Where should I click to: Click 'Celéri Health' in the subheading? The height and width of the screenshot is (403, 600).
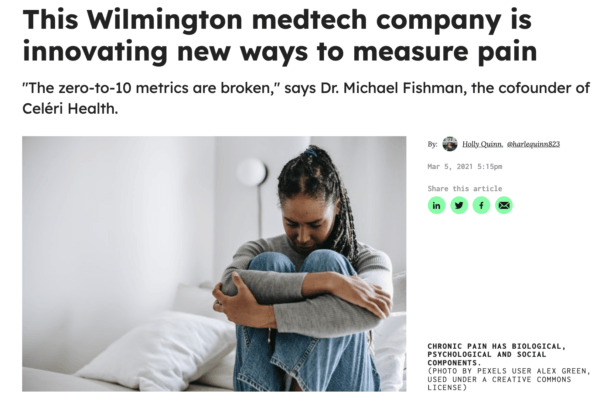point(68,109)
